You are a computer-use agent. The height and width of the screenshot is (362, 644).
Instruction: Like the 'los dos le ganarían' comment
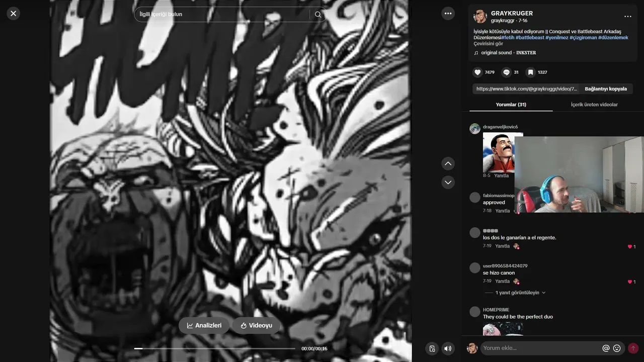[x=629, y=246]
